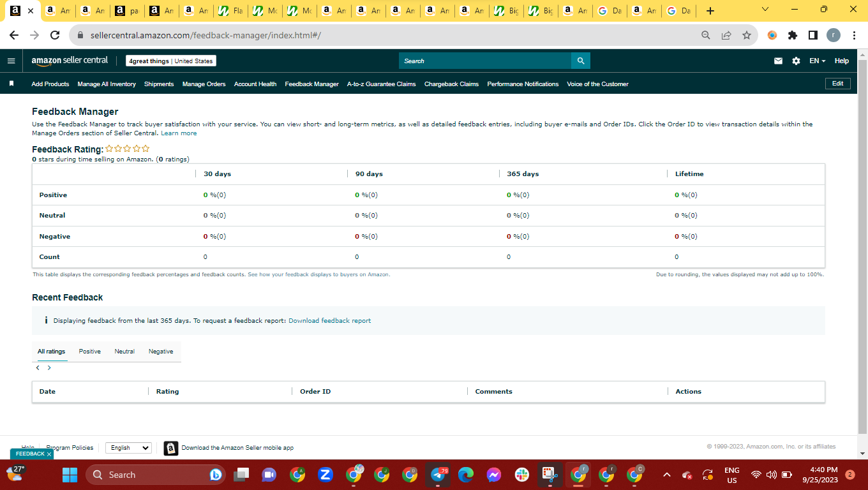This screenshot has height=490, width=868.
Task: Expand the English language selector in footer
Action: point(128,448)
